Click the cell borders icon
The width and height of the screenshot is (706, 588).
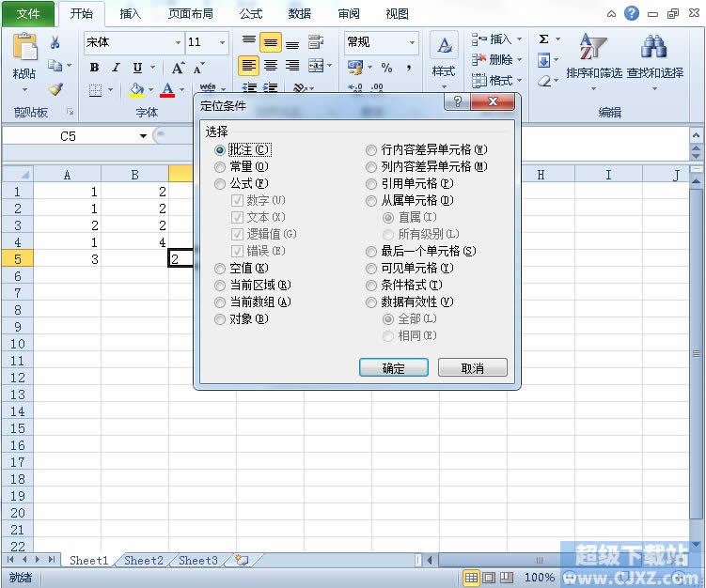(96, 90)
